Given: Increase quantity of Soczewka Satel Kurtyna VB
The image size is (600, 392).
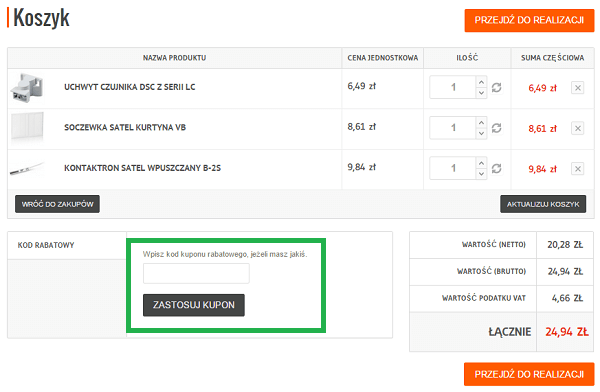Looking at the screenshot, I should [x=481, y=122].
